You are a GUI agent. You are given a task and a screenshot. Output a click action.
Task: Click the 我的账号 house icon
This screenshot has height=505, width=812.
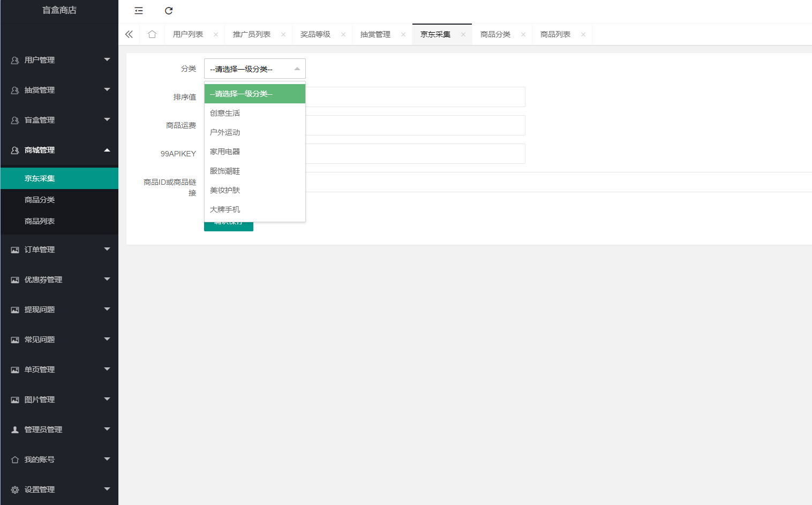(15, 459)
